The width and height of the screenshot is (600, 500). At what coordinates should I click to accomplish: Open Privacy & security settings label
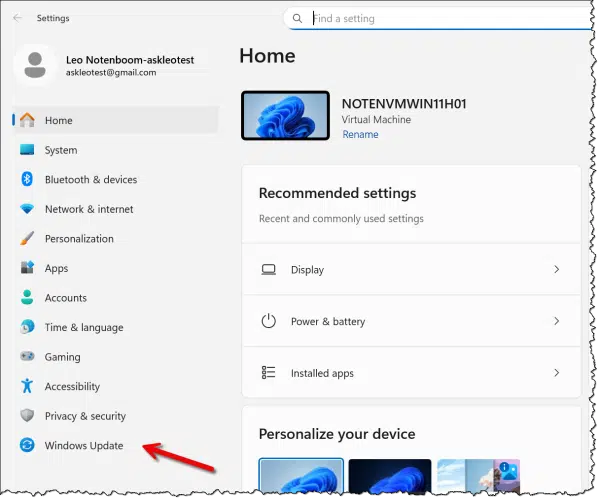click(85, 416)
